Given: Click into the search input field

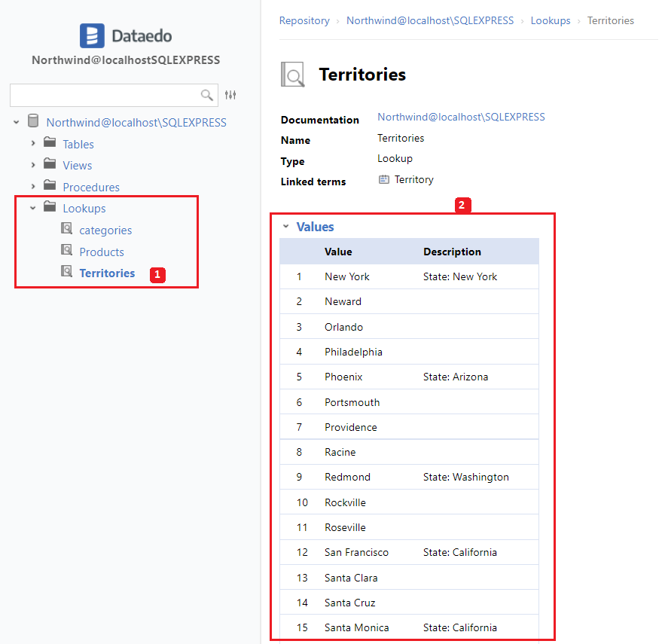Looking at the screenshot, I should pos(104,95).
